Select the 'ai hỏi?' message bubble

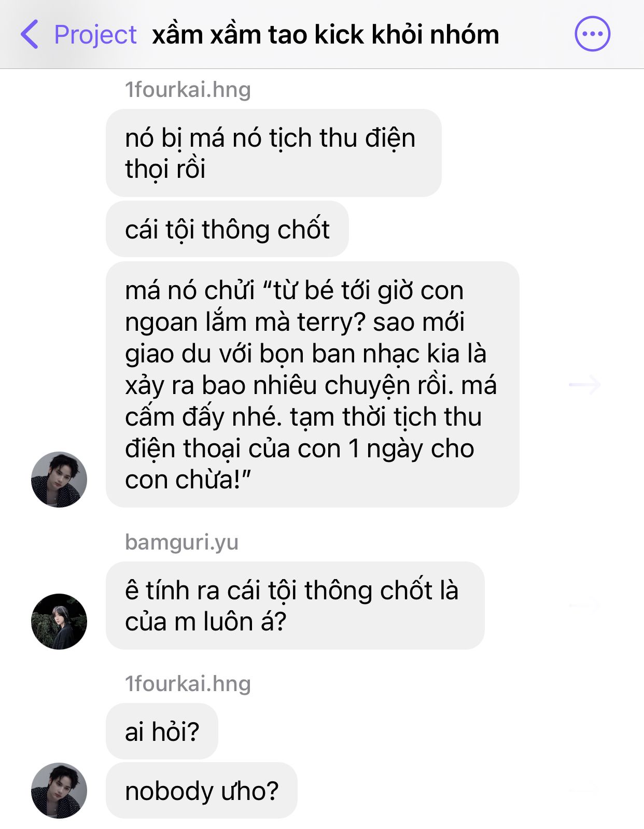[162, 731]
